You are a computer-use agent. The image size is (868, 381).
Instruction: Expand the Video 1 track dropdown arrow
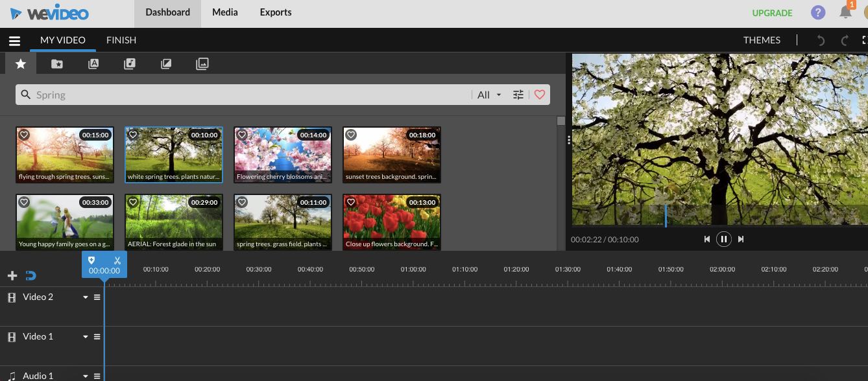coord(85,337)
